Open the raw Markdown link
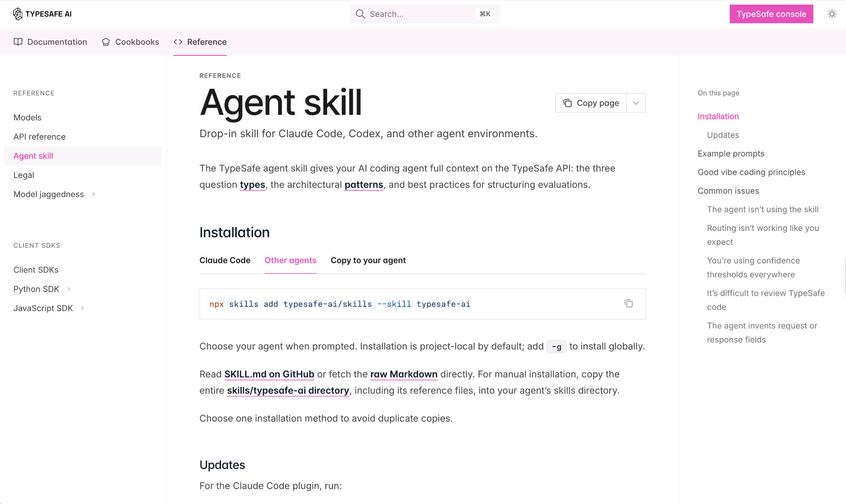The image size is (846, 504). tap(404, 374)
